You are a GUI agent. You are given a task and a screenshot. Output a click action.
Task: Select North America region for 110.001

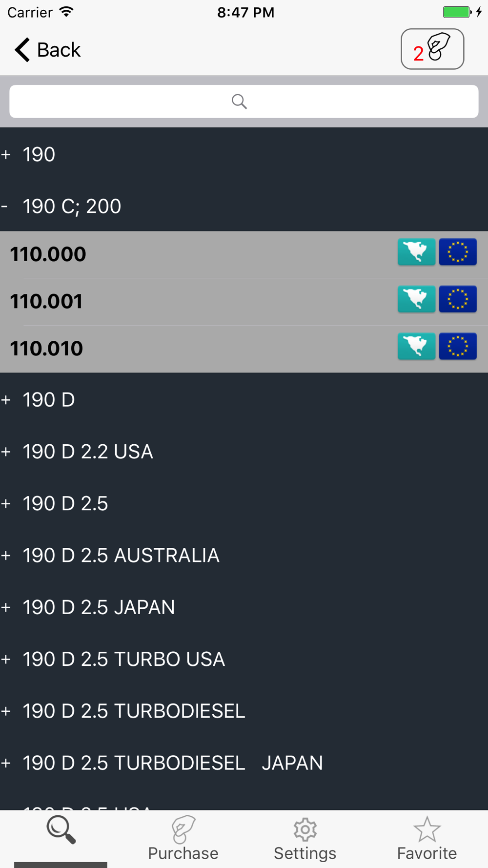click(416, 299)
